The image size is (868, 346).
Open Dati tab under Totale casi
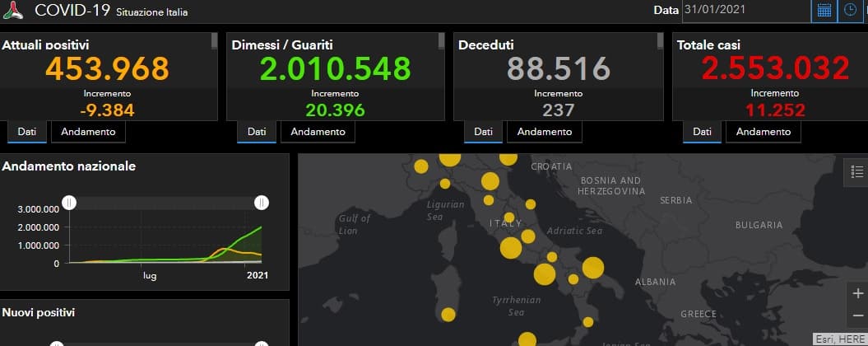(703, 132)
